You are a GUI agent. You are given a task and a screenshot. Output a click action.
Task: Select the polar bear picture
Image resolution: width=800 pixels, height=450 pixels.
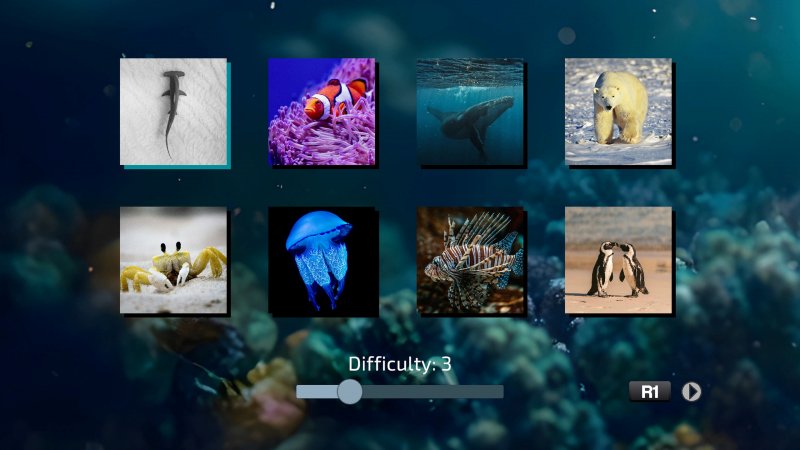[x=618, y=111]
